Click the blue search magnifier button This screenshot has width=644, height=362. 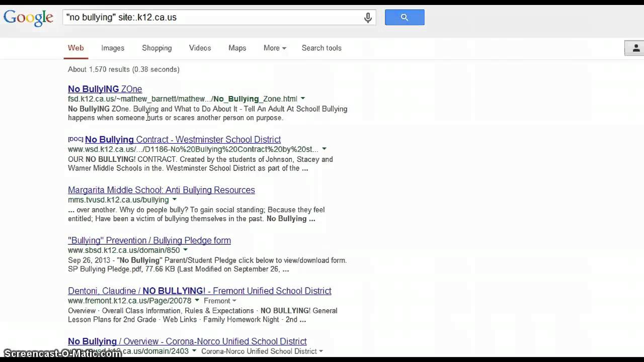point(405,17)
